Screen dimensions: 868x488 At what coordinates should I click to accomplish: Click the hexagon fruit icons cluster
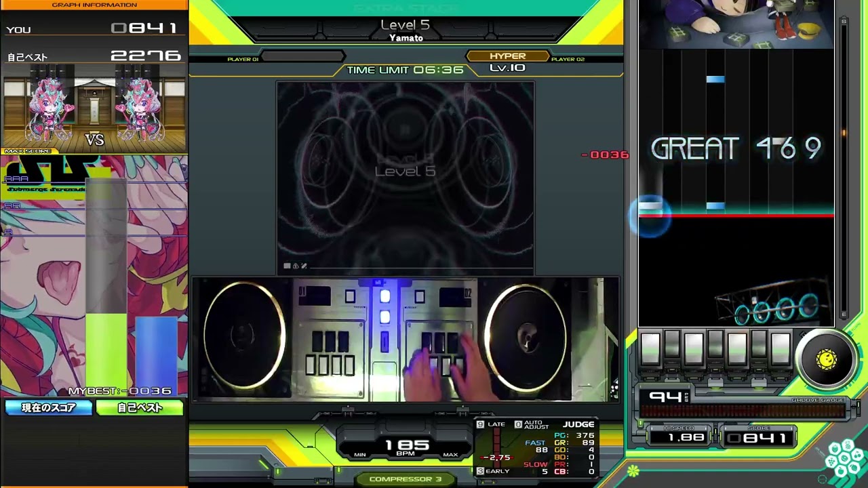845,458
